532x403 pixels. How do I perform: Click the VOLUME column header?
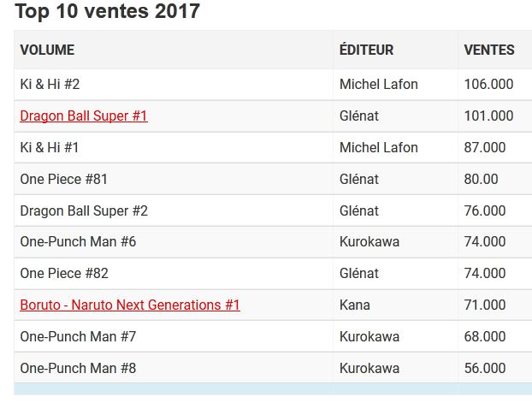click(x=47, y=50)
